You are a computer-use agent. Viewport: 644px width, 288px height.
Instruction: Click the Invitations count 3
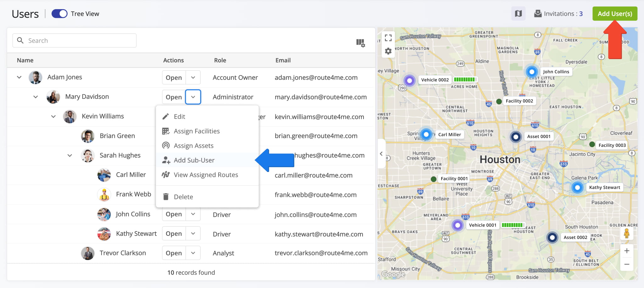click(x=581, y=14)
